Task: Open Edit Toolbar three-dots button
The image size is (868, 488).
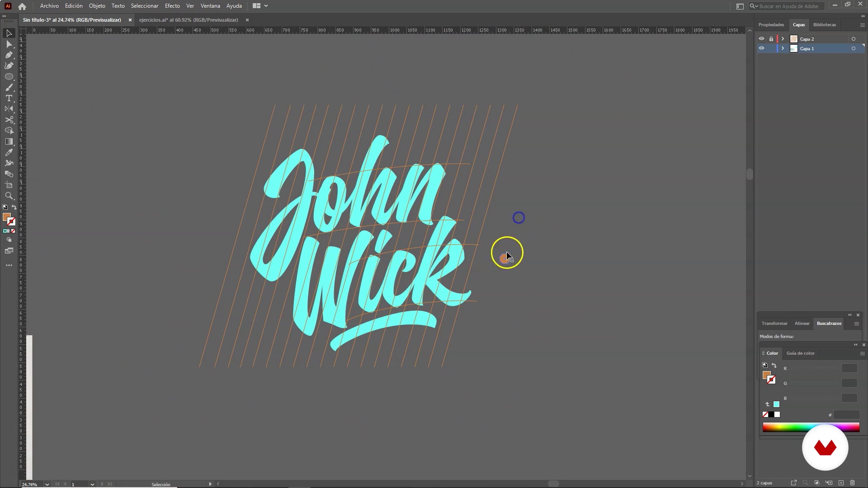Action: (x=9, y=266)
